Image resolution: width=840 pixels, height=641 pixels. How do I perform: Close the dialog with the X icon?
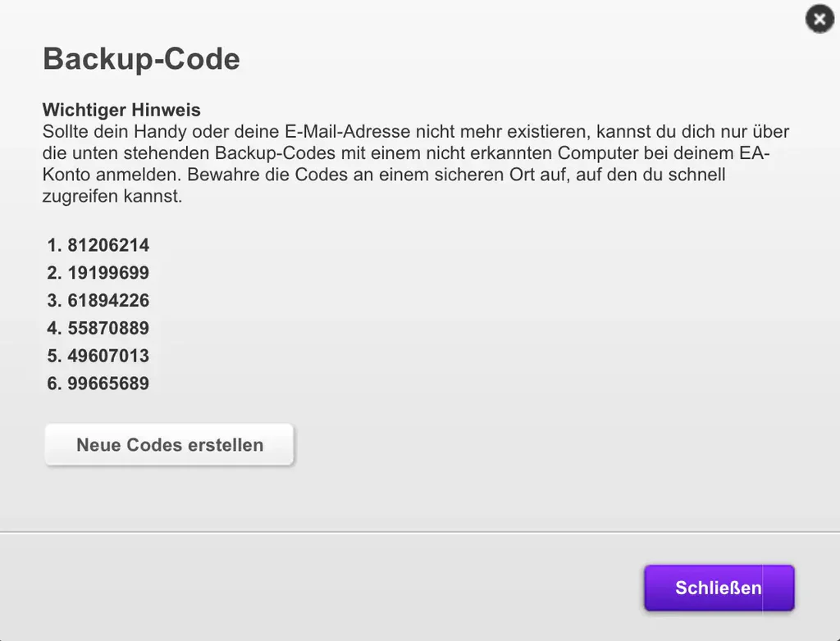819,19
